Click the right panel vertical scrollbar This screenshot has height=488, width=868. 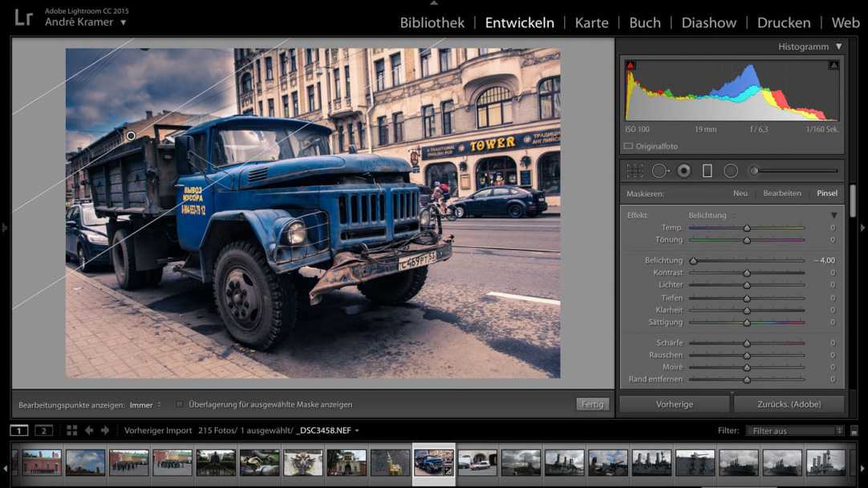853,201
